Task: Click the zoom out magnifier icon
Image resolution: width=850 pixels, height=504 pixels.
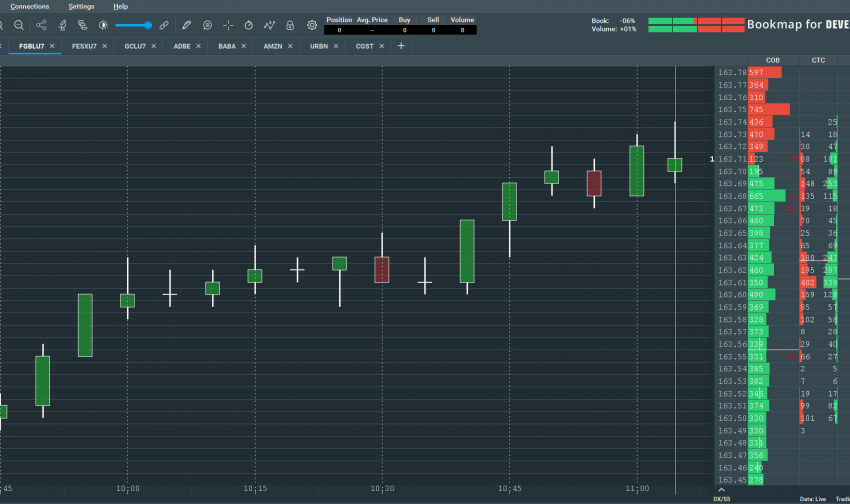Action: pyautogui.click(x=19, y=25)
